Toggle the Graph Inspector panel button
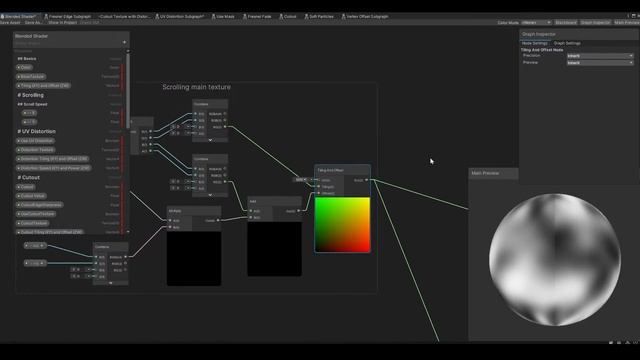 tap(595, 22)
